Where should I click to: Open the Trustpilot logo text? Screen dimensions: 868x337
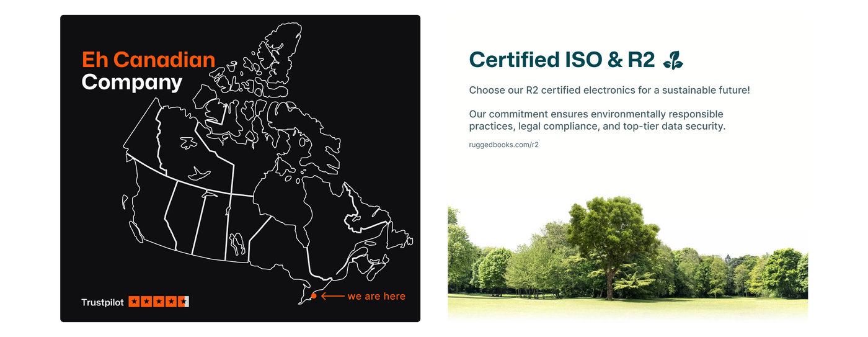click(103, 302)
